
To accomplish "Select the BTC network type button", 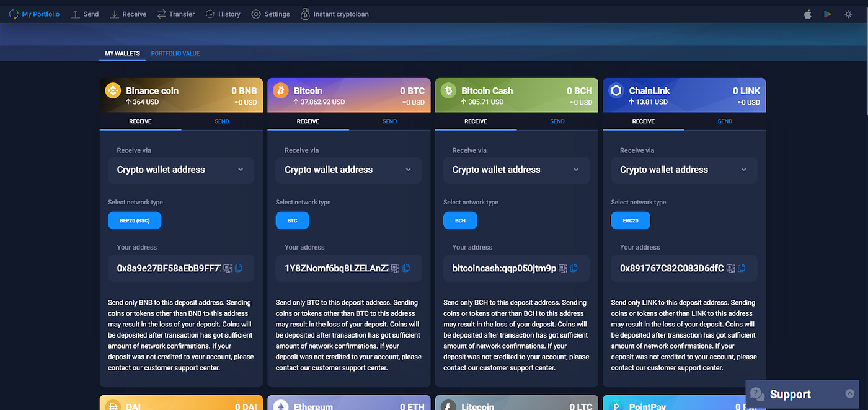I will pyautogui.click(x=292, y=220).
